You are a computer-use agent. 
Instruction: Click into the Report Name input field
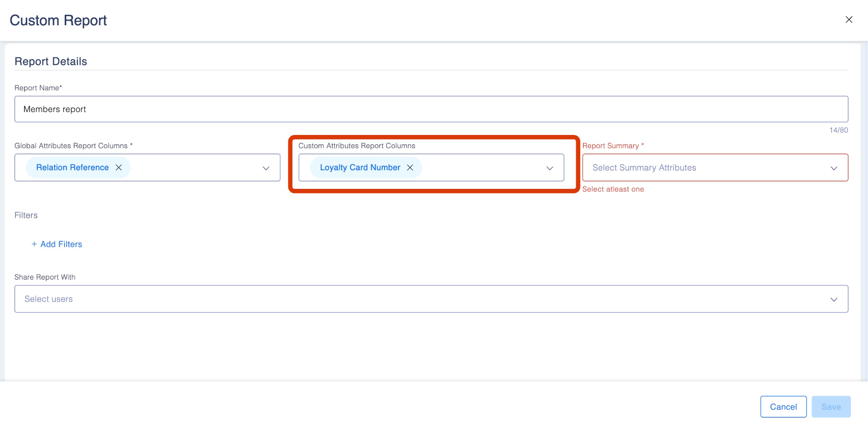click(431, 109)
